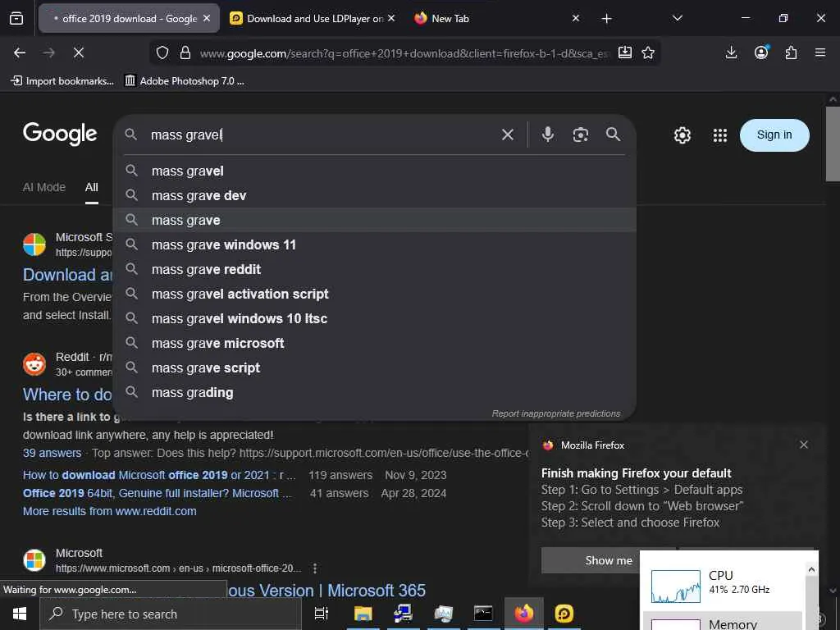The width and height of the screenshot is (840, 630).
Task: Open Adobe Photoshop 7.0 bookmark
Action: (185, 81)
